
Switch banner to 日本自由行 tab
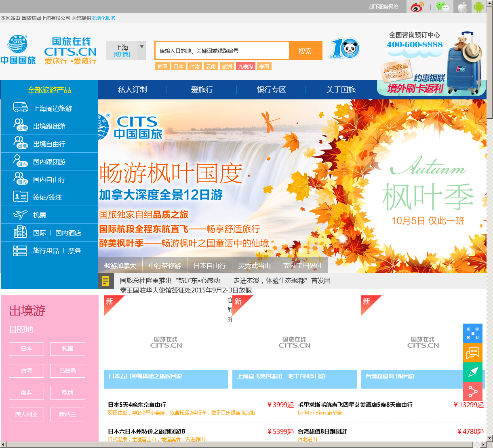(x=210, y=265)
